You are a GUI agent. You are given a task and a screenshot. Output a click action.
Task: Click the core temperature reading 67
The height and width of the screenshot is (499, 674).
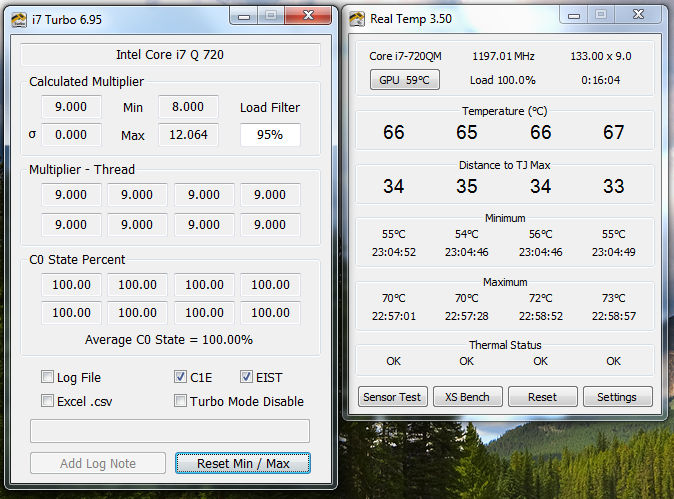tap(613, 132)
